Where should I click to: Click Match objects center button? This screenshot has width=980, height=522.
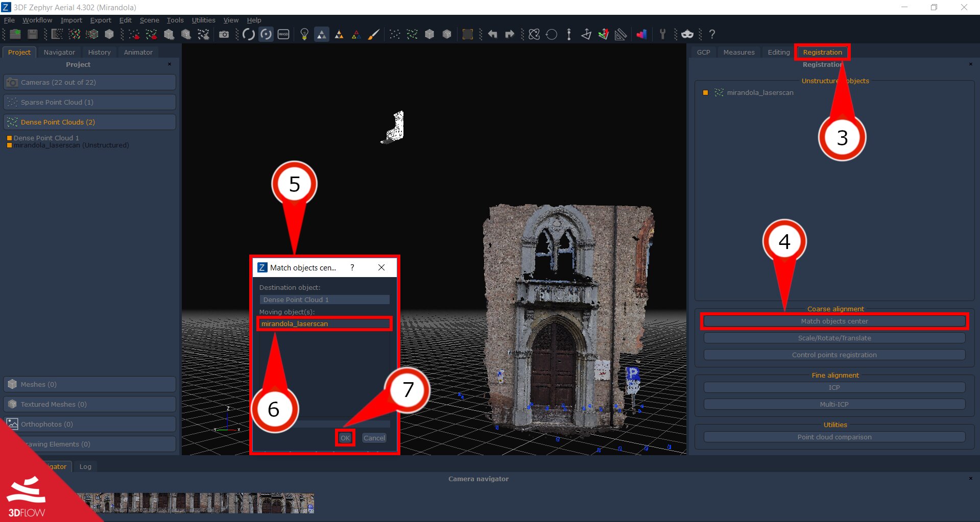pos(834,321)
